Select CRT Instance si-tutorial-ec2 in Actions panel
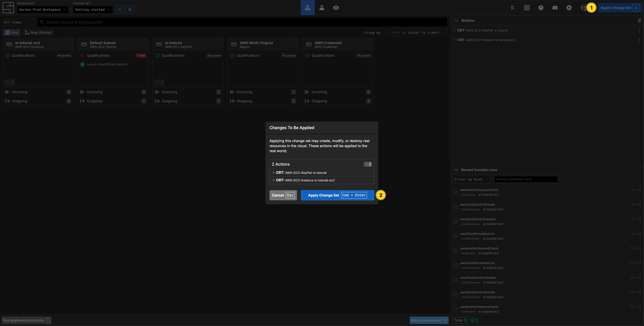This screenshot has height=326, width=644. [545, 40]
